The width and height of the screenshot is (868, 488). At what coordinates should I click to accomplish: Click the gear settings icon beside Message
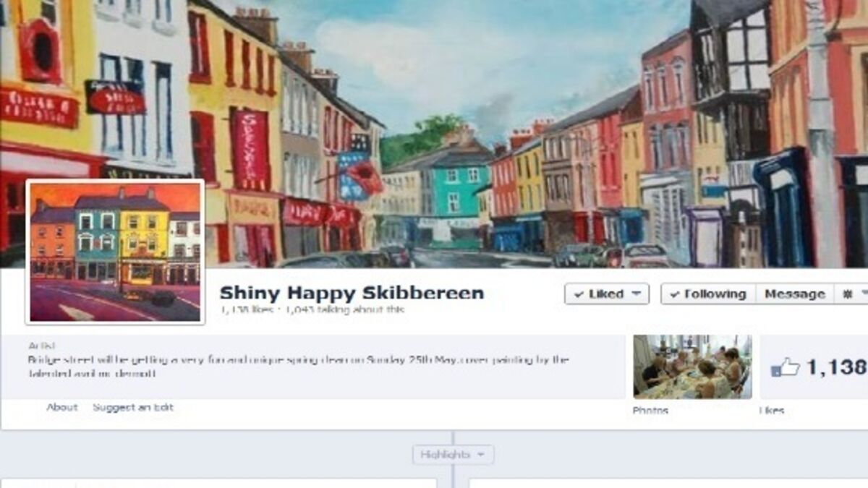click(x=847, y=294)
